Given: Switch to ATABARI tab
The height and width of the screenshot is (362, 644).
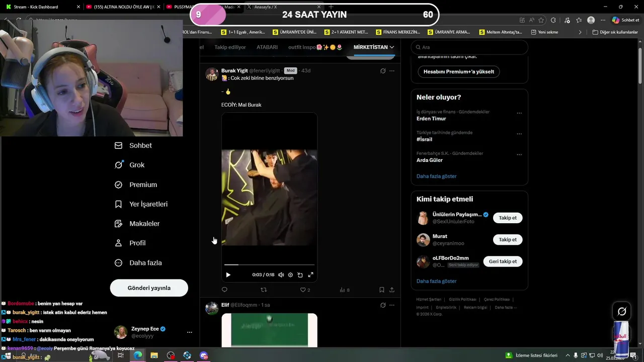Looking at the screenshot, I should coord(267,47).
